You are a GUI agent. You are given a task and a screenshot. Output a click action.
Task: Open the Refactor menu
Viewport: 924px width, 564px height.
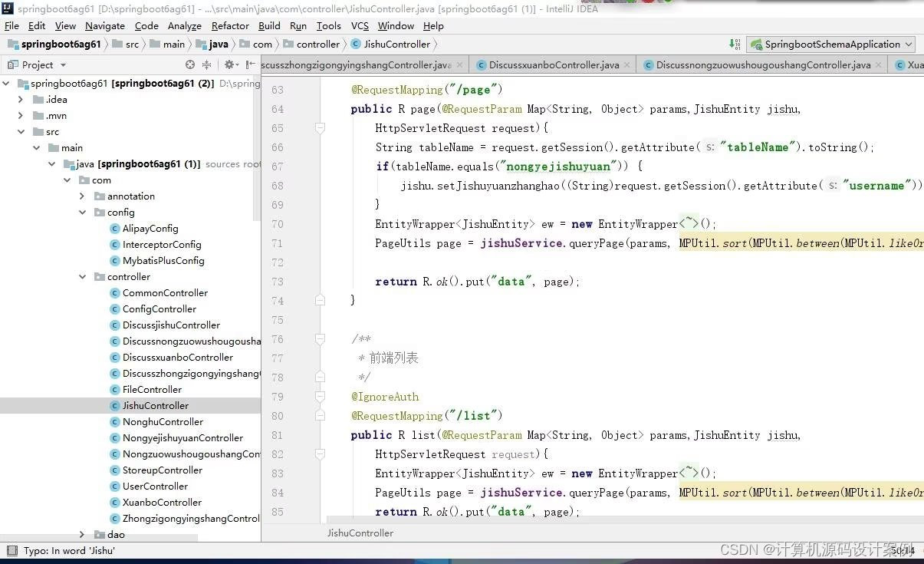229,25
